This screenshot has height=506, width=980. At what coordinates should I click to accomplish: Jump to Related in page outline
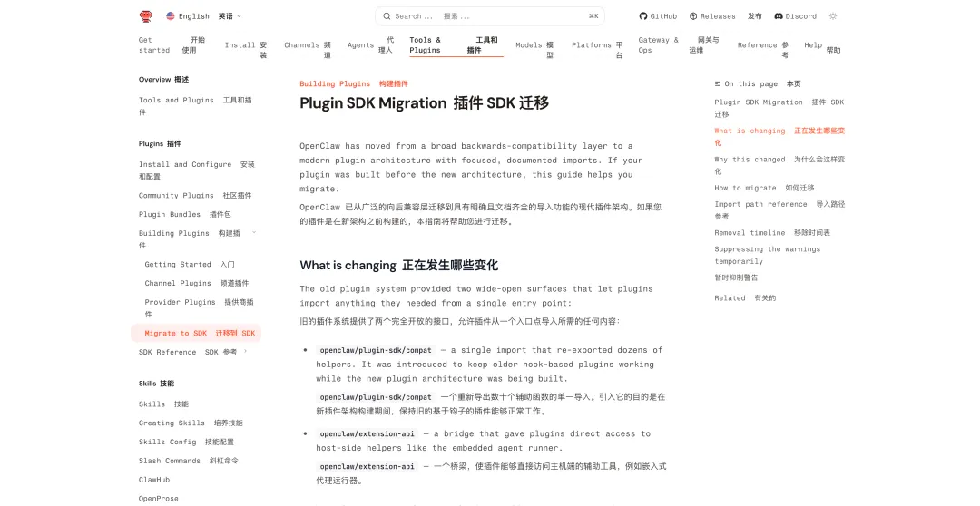point(745,298)
